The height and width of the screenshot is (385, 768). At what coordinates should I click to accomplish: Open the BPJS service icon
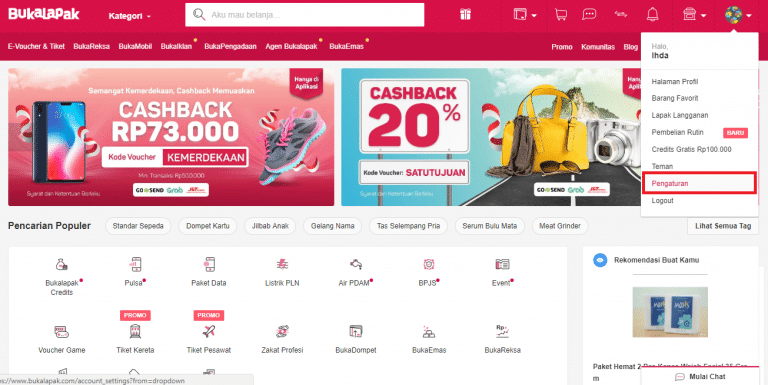(x=429, y=265)
